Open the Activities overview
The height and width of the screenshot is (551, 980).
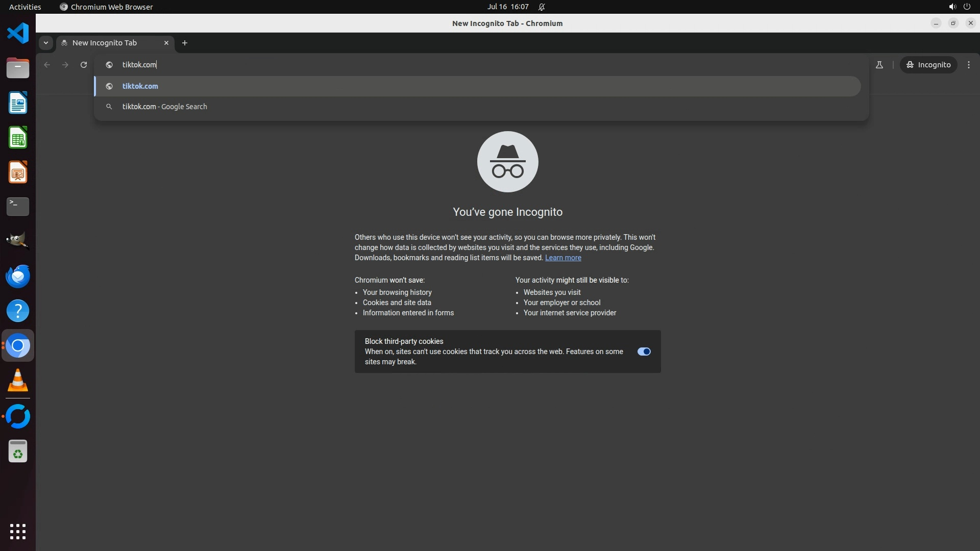pyautogui.click(x=25, y=7)
